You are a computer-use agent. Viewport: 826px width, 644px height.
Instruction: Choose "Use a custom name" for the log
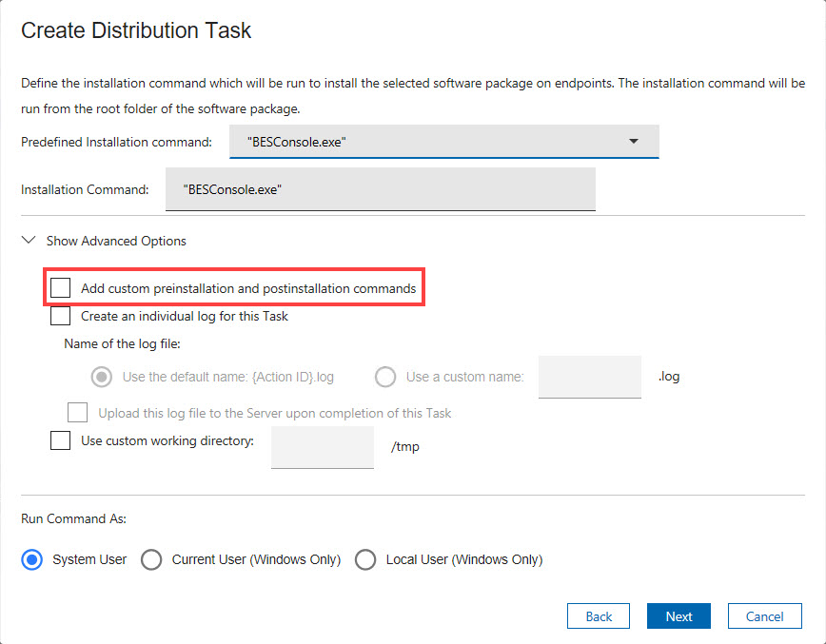point(385,377)
